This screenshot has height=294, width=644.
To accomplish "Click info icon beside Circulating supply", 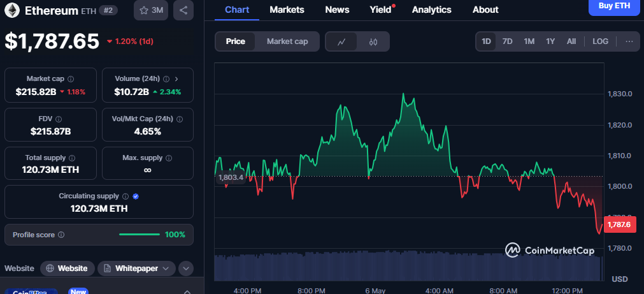I will [125, 196].
